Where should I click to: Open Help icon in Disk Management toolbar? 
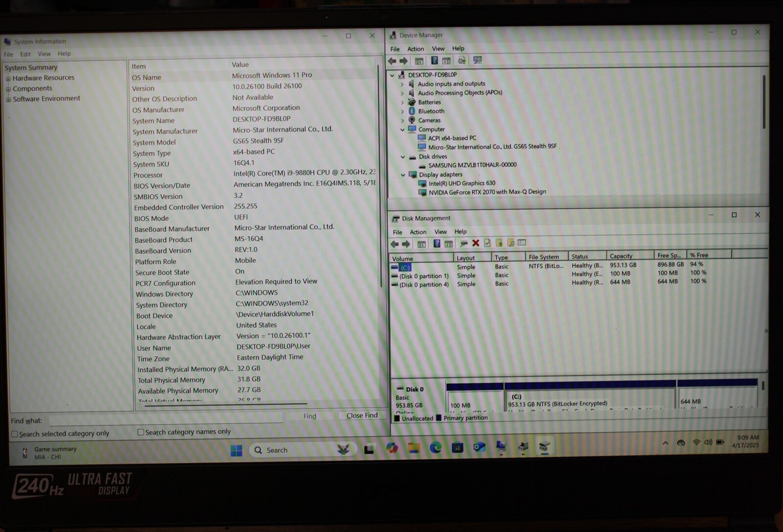point(437,243)
